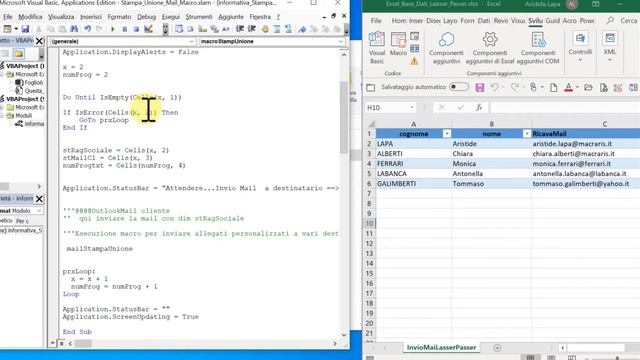The height and width of the screenshot is (360, 640).
Task: Click the Break (pause) icon in VBA toolbar
Action: (124, 29)
